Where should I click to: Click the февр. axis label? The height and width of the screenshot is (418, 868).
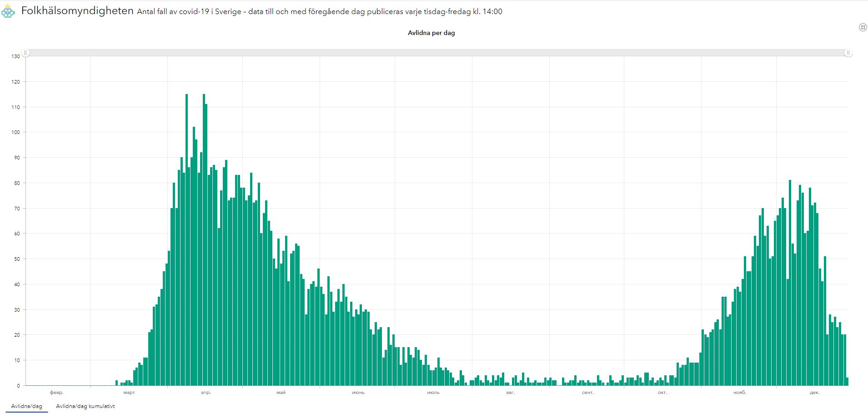tap(57, 393)
